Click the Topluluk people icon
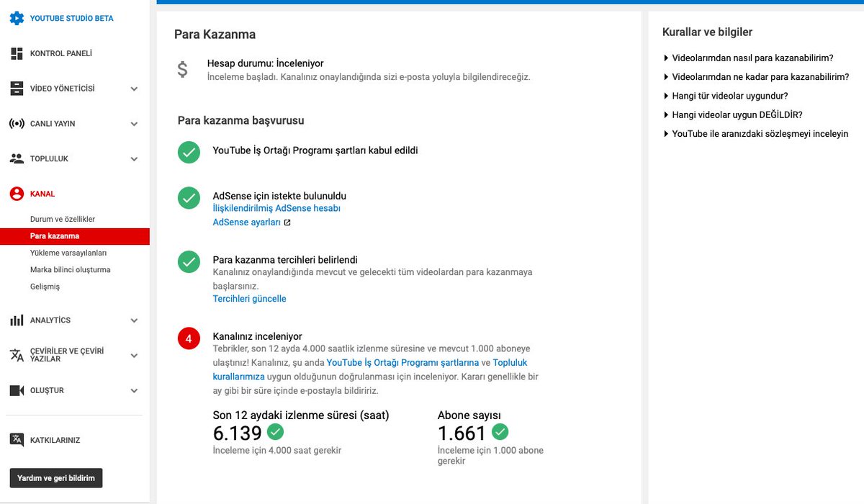The width and height of the screenshot is (864, 504). (x=17, y=158)
